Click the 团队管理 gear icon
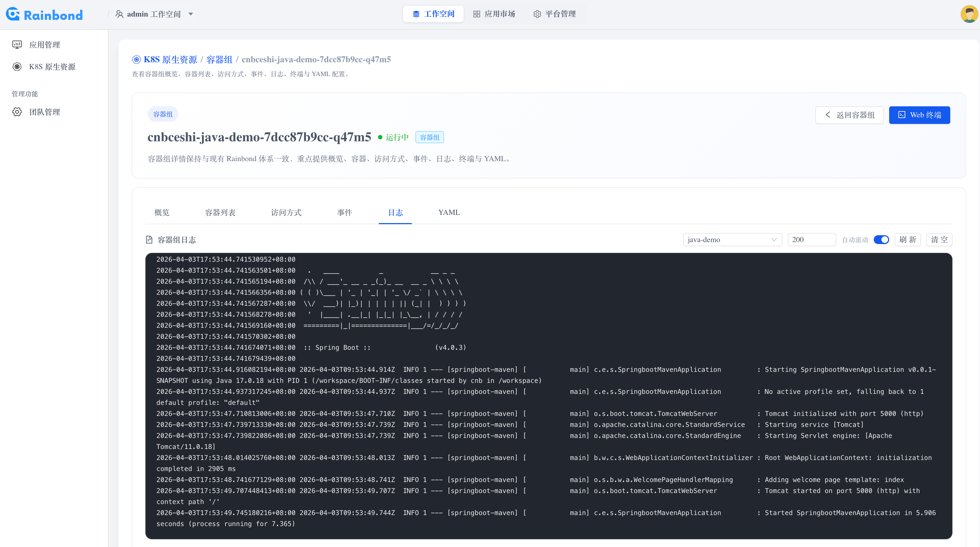Viewport: 980px width, 547px height. click(17, 112)
